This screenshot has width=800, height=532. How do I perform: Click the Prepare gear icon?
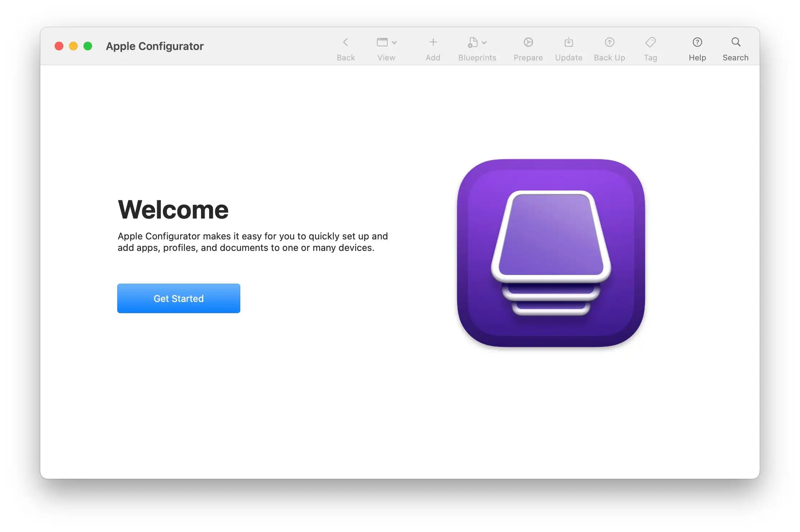[528, 42]
